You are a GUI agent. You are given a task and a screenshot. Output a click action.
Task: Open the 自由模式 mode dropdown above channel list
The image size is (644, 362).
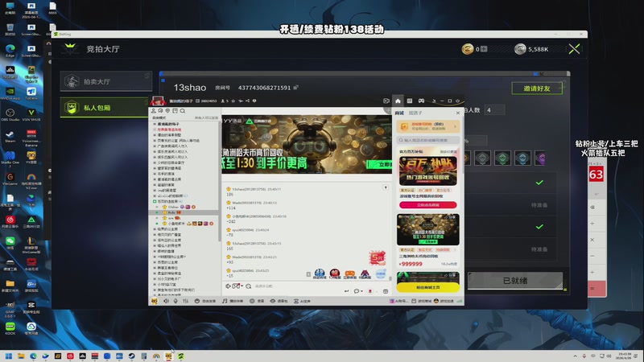(x=159, y=117)
